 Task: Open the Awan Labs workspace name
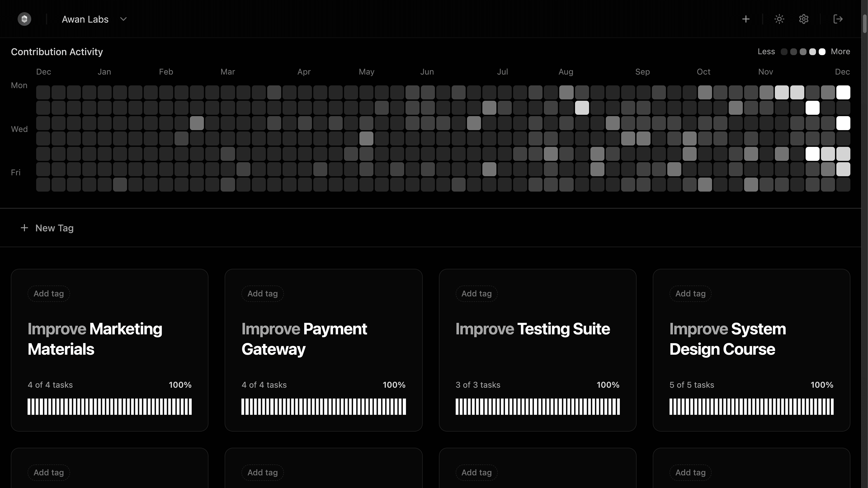[85, 19]
